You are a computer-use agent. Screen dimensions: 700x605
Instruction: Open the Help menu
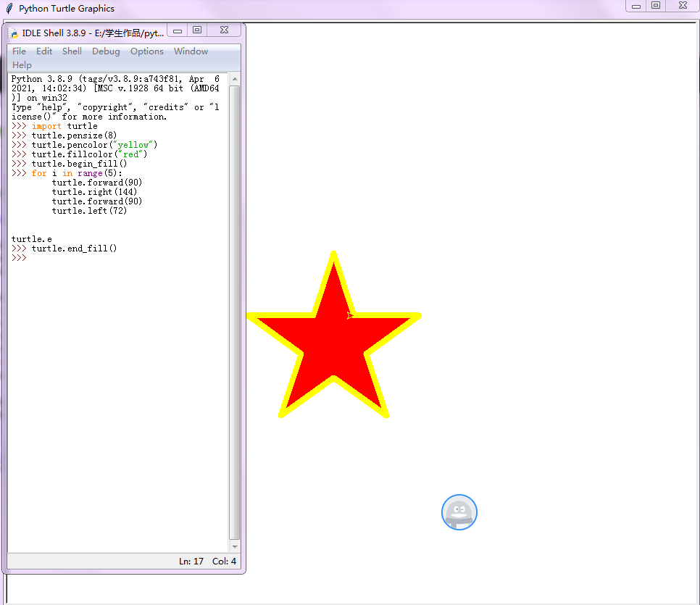click(22, 65)
